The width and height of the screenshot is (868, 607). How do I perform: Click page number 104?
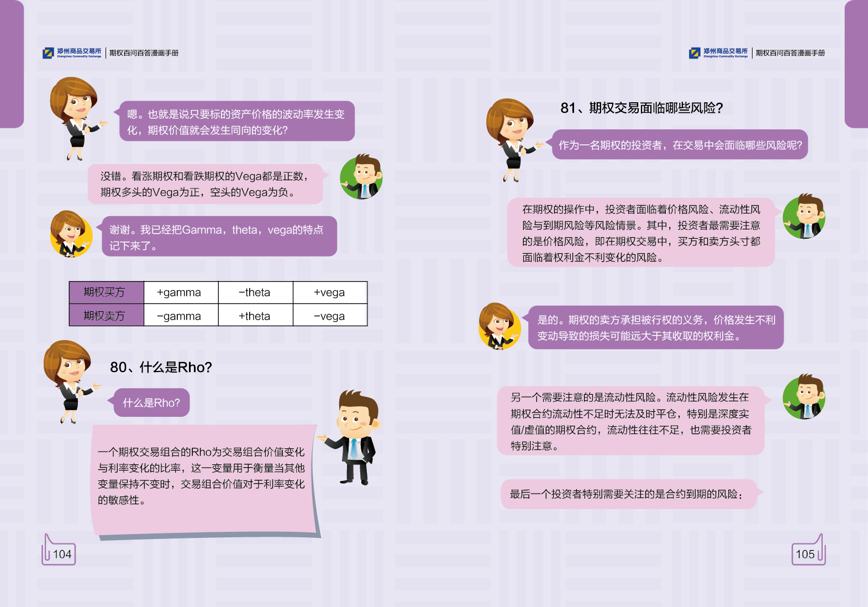pyautogui.click(x=62, y=554)
